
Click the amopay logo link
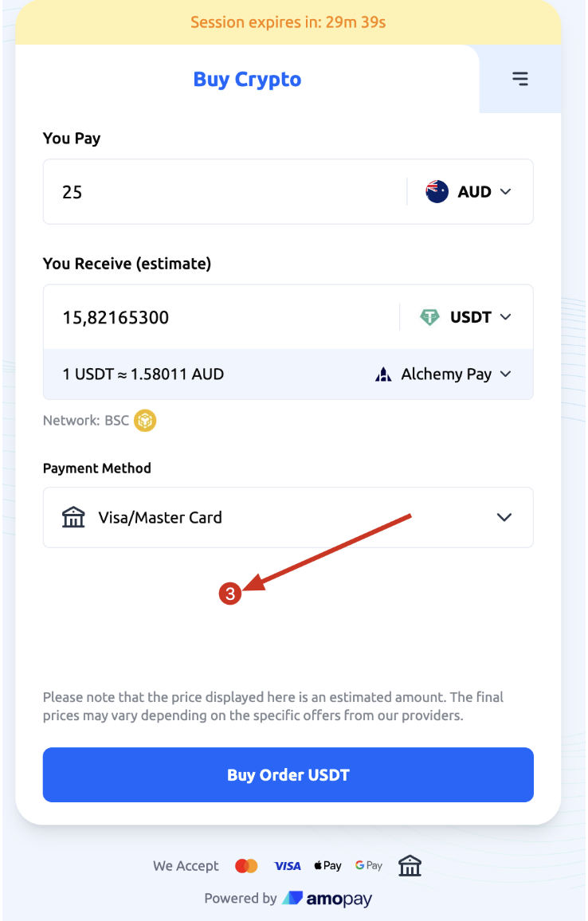(x=329, y=898)
